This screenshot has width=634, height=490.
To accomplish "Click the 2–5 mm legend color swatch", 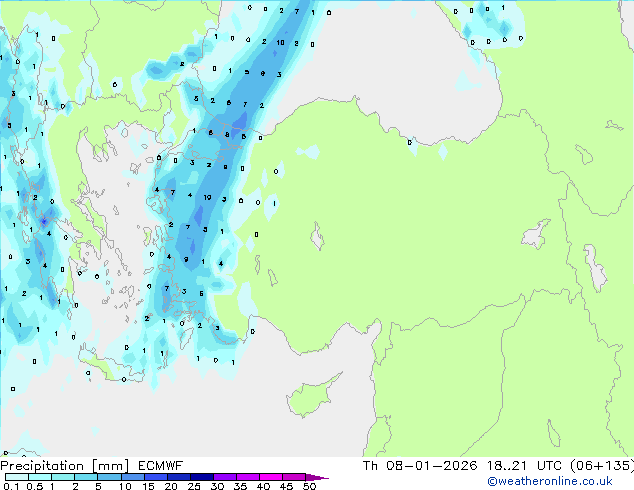I will click(x=86, y=477).
